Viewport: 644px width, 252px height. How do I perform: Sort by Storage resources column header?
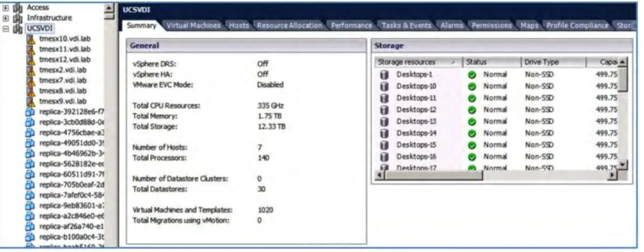point(419,62)
